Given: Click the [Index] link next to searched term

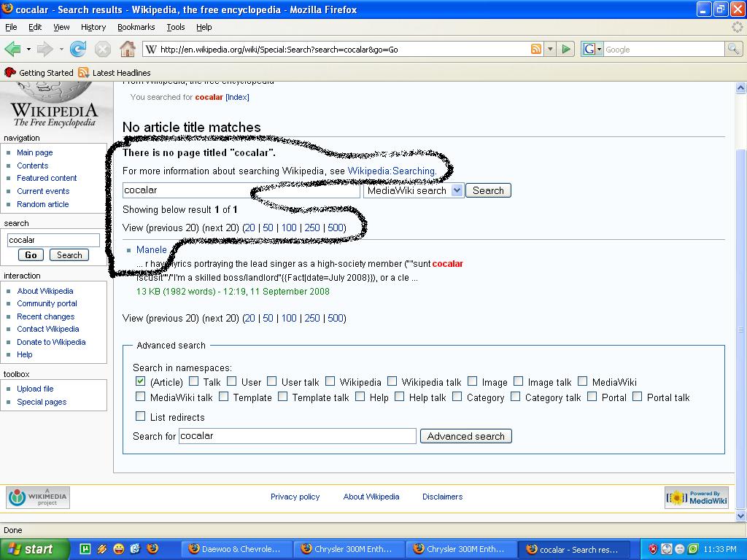Looking at the screenshot, I should coord(237,97).
